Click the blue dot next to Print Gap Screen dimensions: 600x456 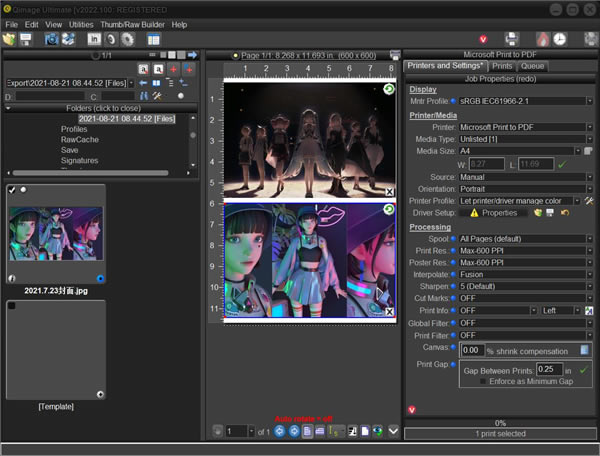tap(453, 365)
